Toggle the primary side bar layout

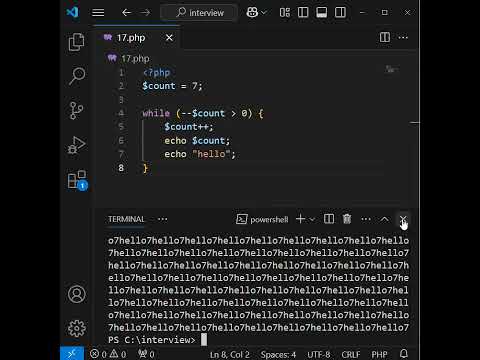tap(303, 13)
